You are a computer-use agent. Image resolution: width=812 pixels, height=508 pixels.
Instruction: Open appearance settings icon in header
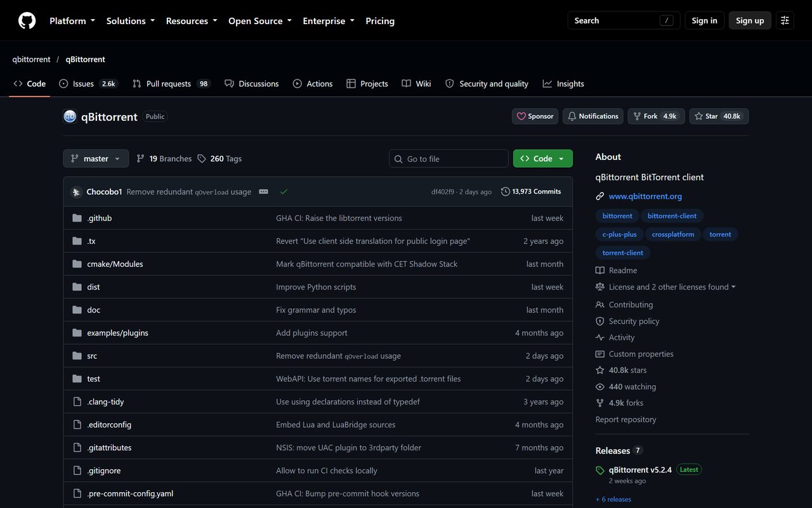[785, 21]
